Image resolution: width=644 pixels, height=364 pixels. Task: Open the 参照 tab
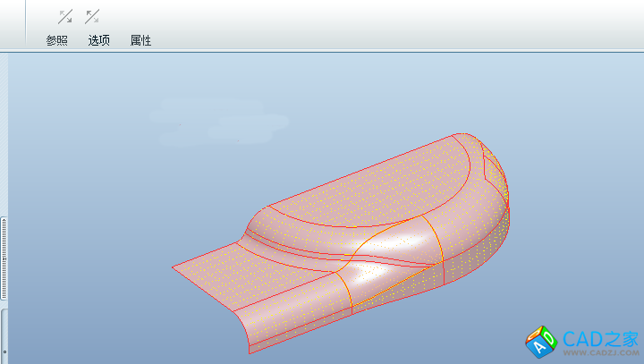tap(57, 41)
